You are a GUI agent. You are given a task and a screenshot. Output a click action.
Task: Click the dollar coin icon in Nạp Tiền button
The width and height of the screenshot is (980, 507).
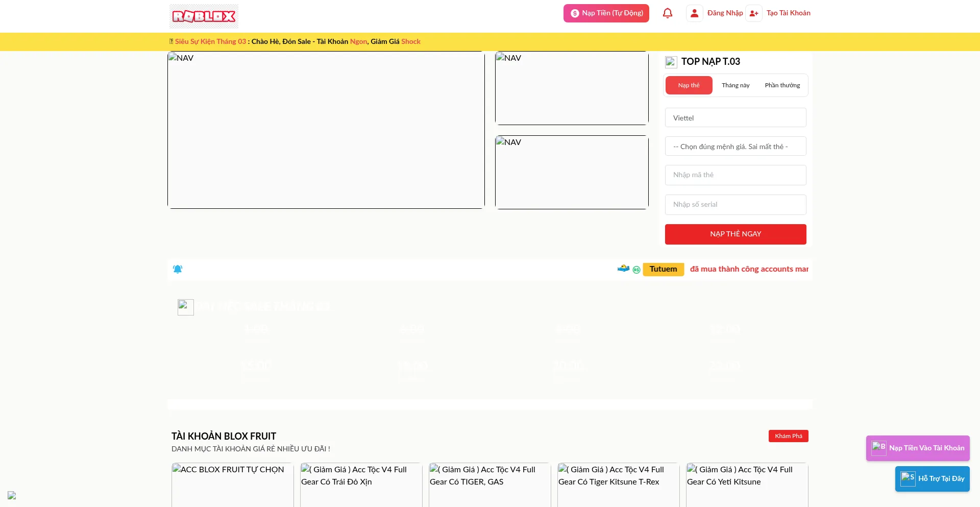[575, 13]
